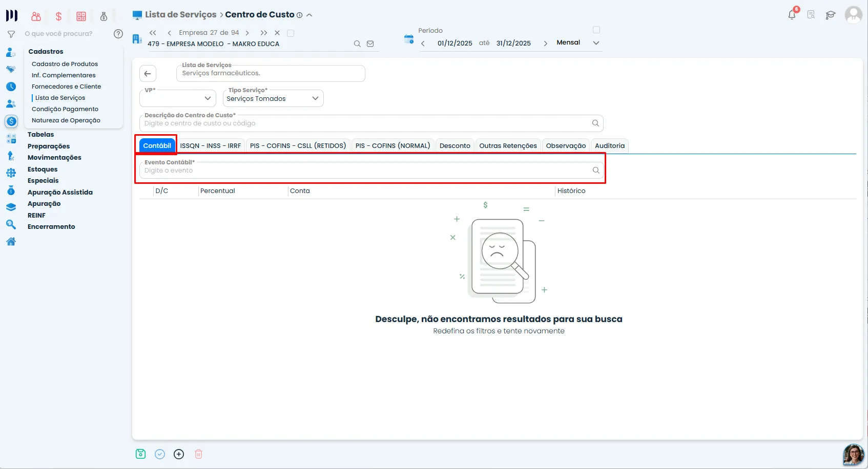Search companies with the magnifier icon
The image size is (868, 469).
click(357, 44)
